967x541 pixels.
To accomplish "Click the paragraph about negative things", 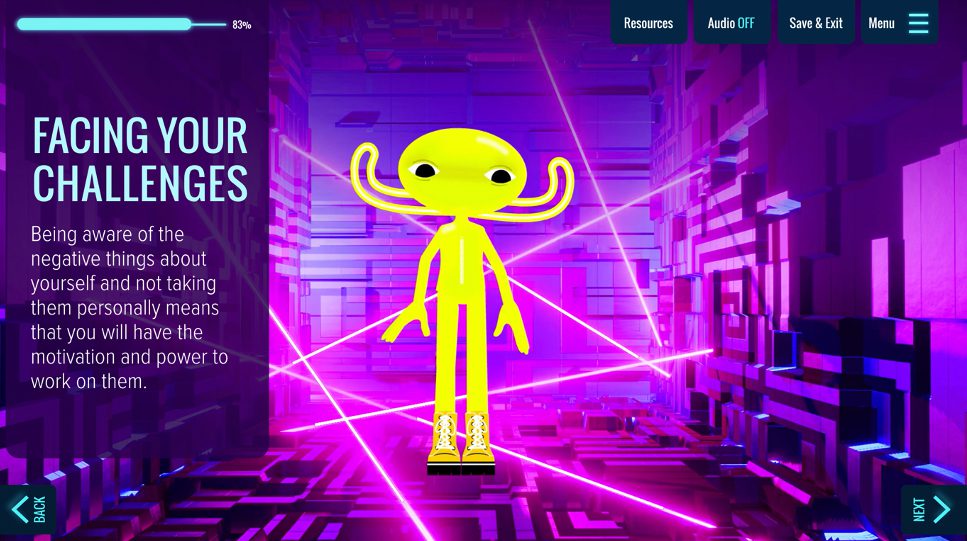I will tap(130, 307).
